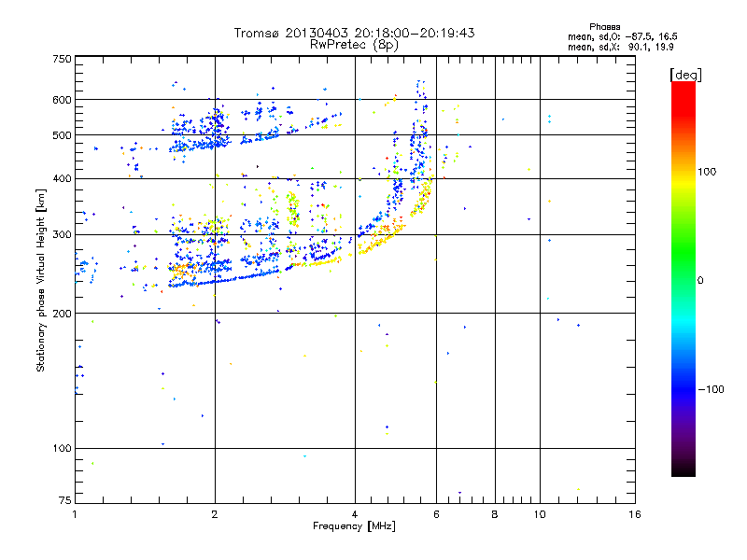Click the y-axis tick label "100"

click(62, 449)
